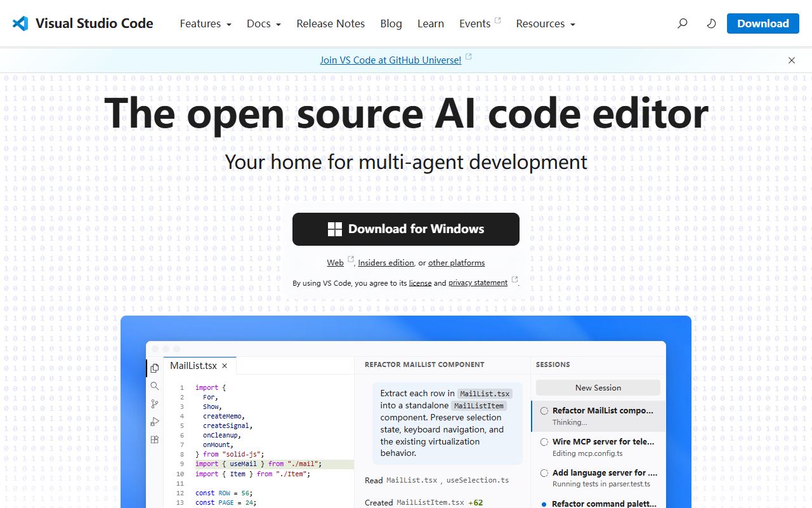The width and height of the screenshot is (812, 508).
Task: Click the Visual Studio Code logo icon
Action: pos(20,23)
